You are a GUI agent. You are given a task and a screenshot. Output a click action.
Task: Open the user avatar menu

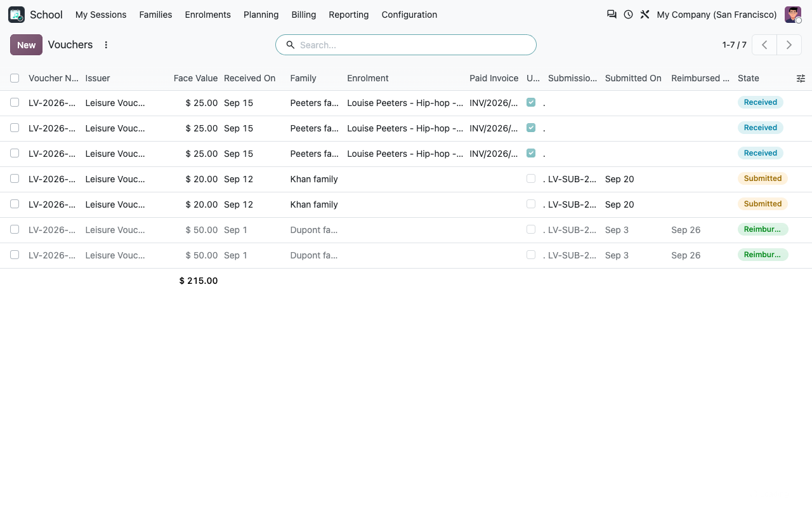pos(793,15)
